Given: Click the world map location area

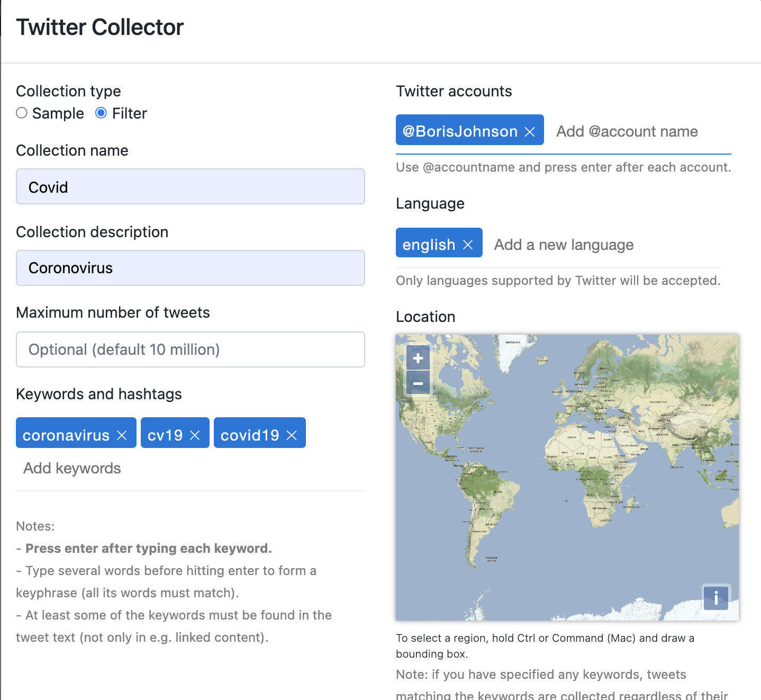Looking at the screenshot, I should (567, 478).
